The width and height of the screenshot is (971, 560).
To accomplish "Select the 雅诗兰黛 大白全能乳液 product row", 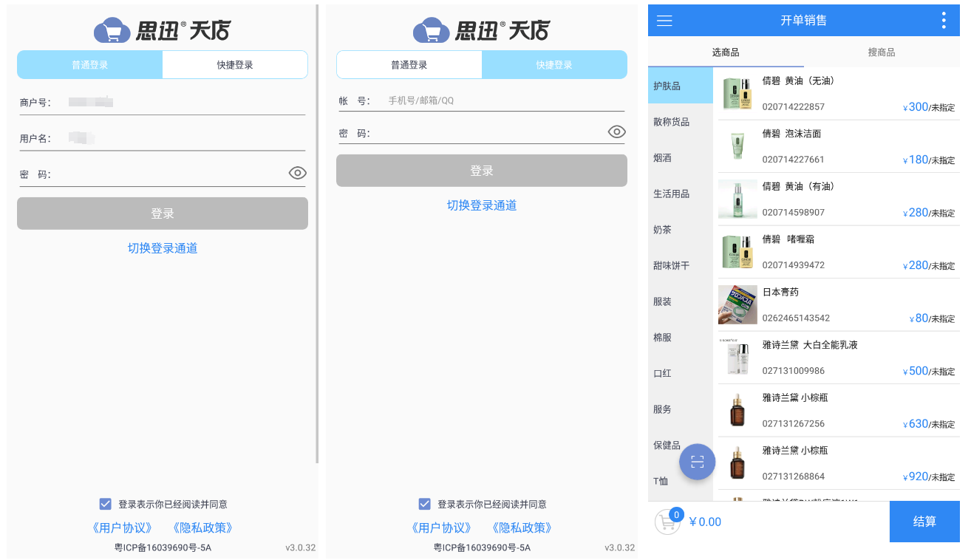I will coord(839,358).
